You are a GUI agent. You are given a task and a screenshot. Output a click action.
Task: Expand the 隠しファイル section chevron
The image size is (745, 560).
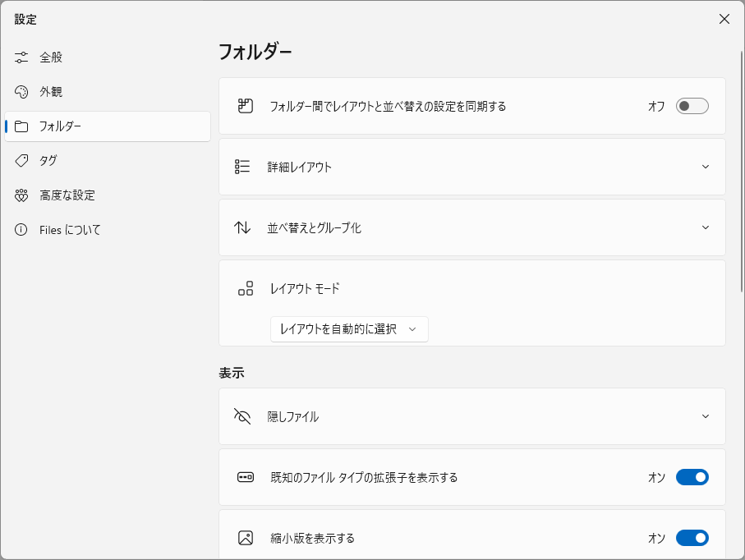[706, 416]
